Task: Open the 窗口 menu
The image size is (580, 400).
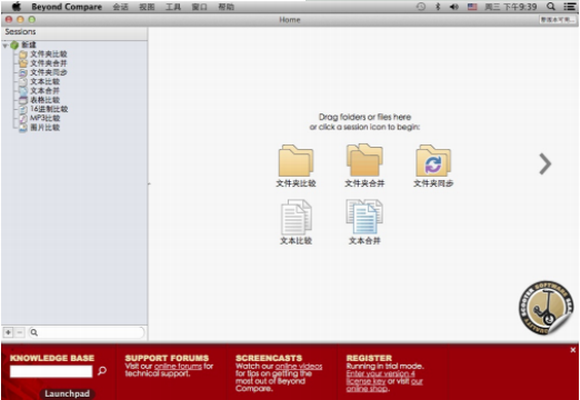Action: (200, 7)
